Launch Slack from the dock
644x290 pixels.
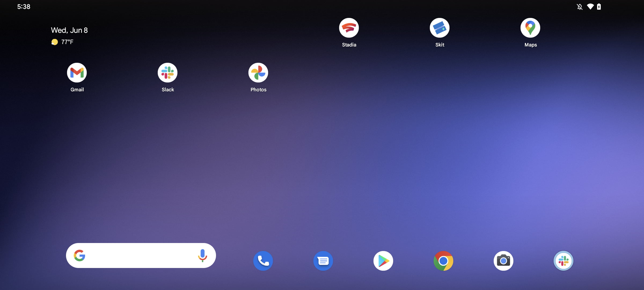tap(564, 260)
